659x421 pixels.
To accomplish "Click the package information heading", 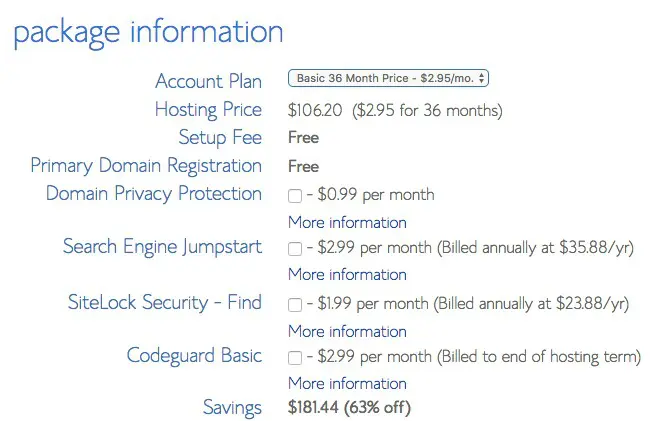I will (x=148, y=31).
